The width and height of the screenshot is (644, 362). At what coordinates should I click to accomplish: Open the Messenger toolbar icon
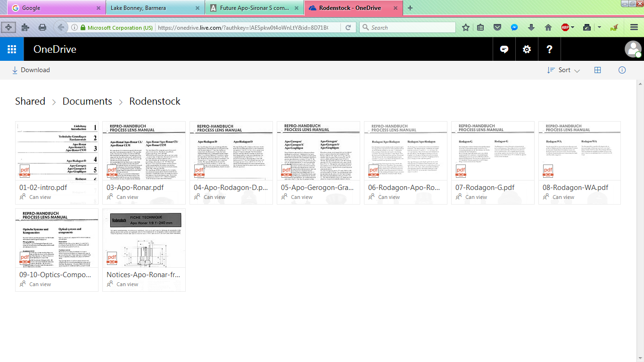click(514, 27)
